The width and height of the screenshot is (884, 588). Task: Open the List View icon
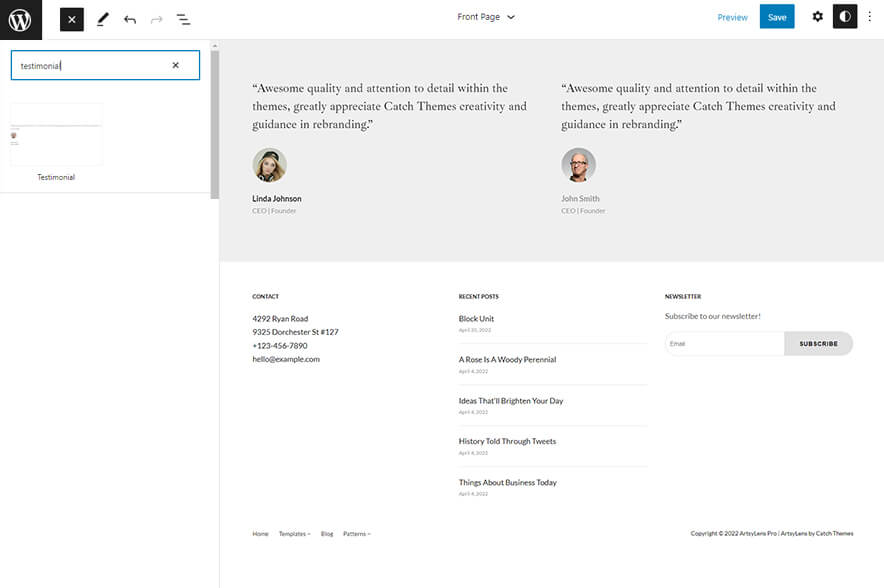(x=183, y=19)
